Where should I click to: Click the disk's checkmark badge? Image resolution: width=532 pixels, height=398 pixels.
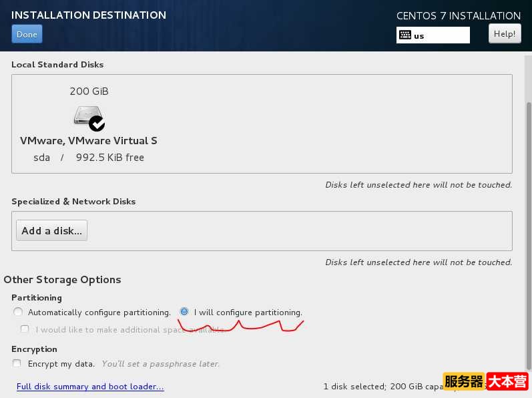coord(97,124)
